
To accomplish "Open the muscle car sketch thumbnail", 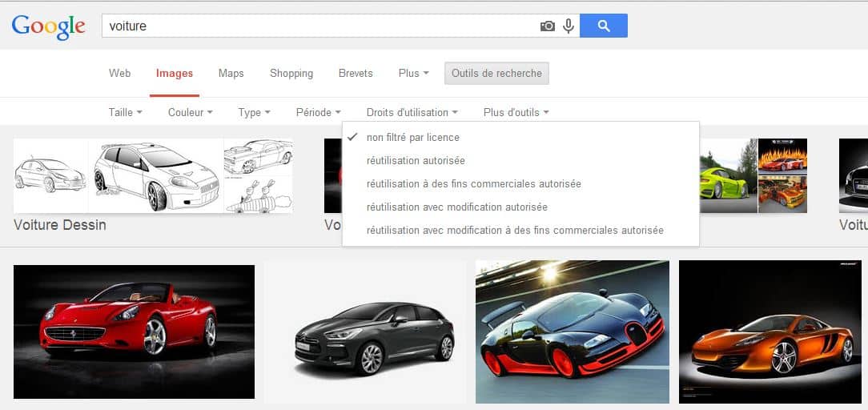I will point(259,157).
